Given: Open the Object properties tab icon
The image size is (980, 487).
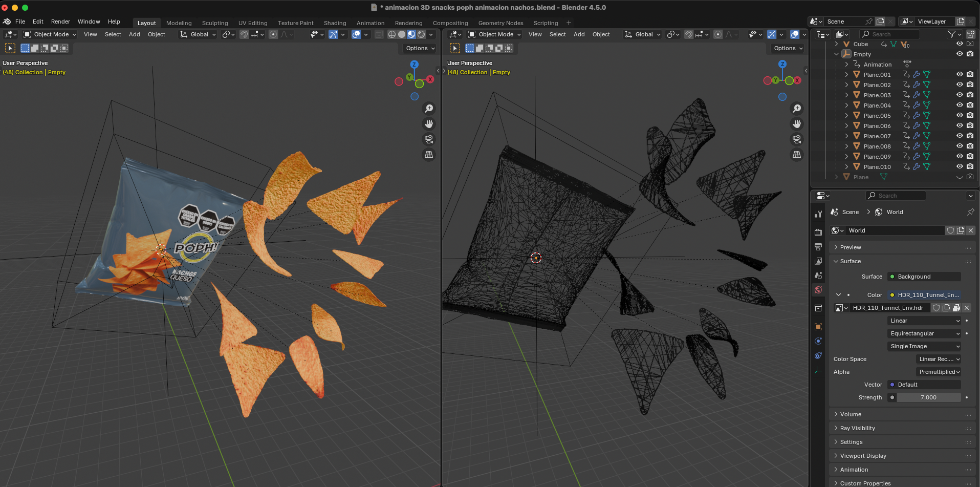Looking at the screenshot, I should point(818,327).
